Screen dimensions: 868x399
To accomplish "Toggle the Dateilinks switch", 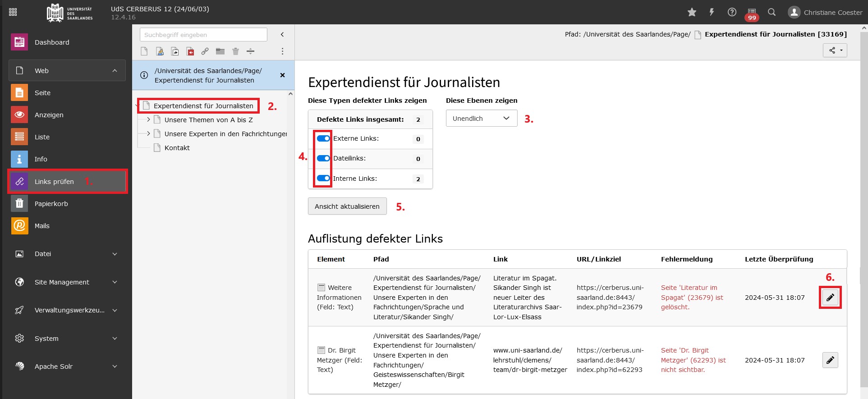I will point(323,158).
